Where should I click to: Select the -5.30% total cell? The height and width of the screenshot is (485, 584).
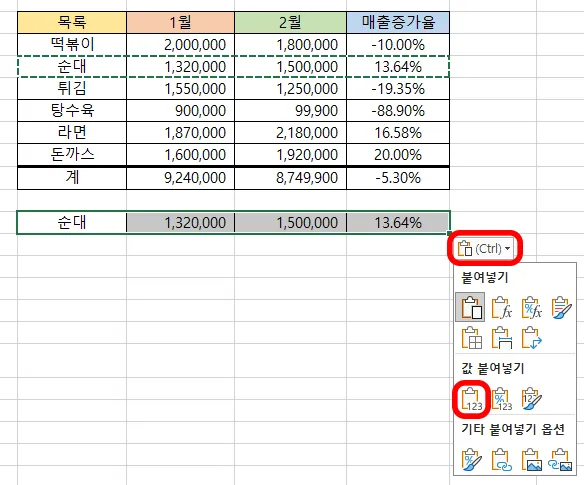coord(398,178)
